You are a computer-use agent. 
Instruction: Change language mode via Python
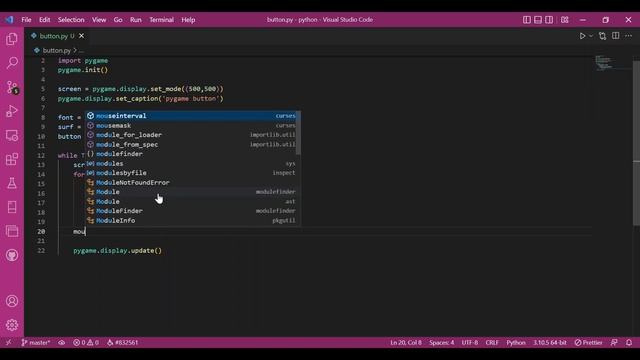516,342
